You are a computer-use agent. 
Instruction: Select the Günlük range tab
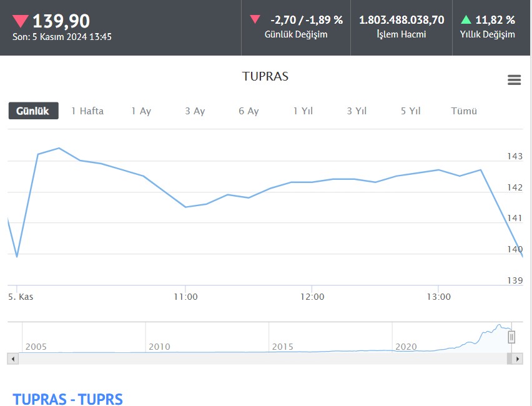click(33, 111)
